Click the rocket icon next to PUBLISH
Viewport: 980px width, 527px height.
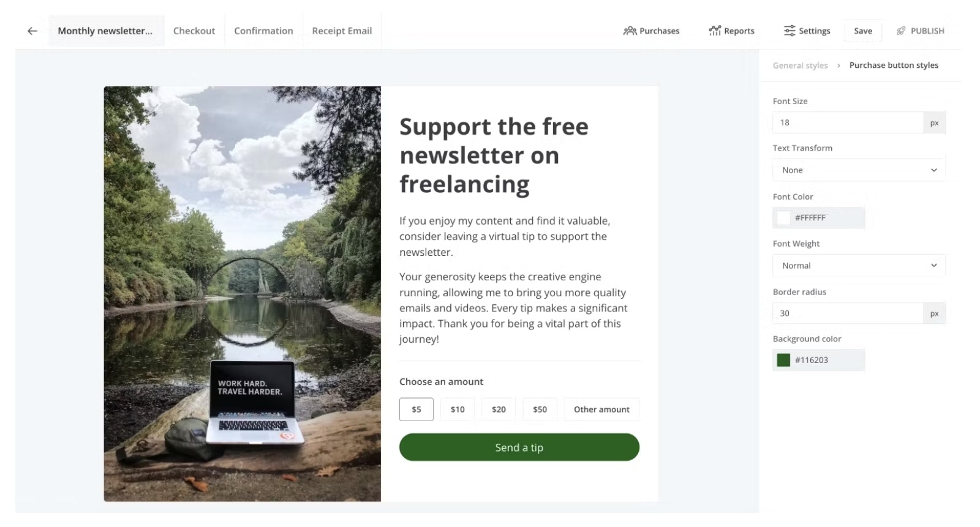(x=901, y=31)
